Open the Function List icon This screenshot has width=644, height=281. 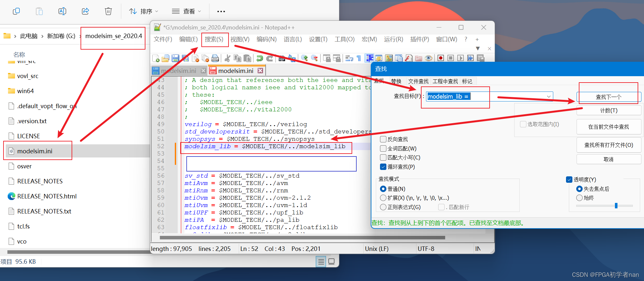pos(408,58)
